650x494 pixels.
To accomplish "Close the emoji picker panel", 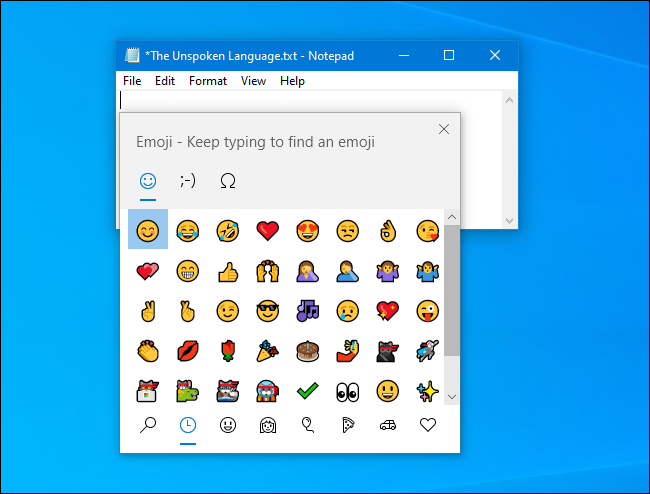I will coord(444,129).
